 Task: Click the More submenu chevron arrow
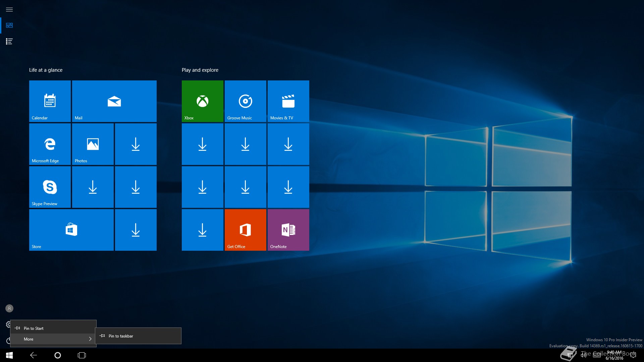[x=90, y=339]
